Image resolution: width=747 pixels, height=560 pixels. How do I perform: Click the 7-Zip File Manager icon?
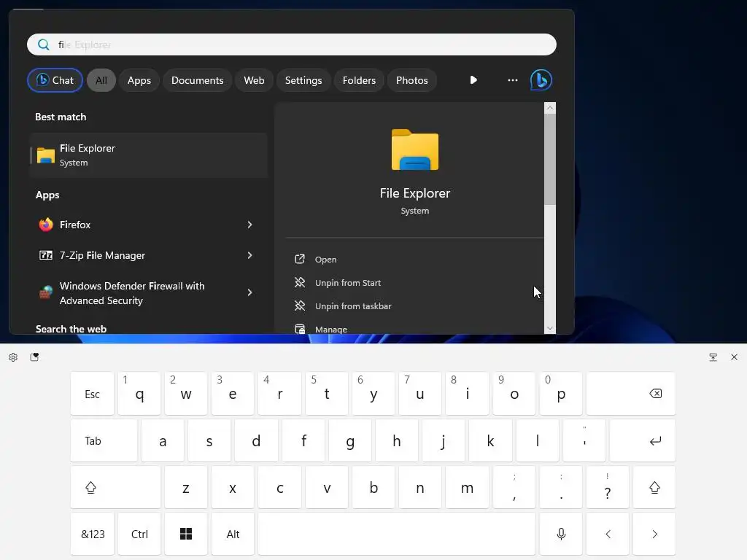46,256
